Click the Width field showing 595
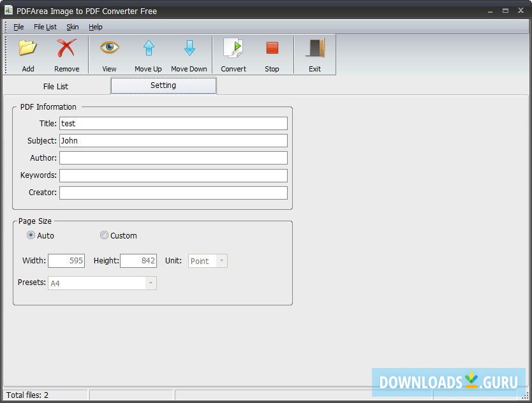 coord(66,261)
